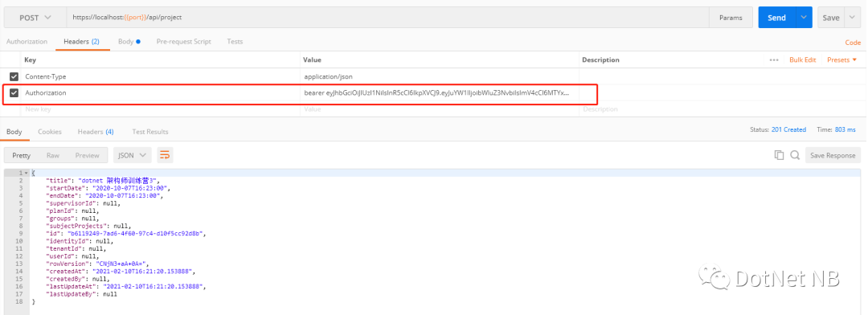Click the Save Response button

833,156
